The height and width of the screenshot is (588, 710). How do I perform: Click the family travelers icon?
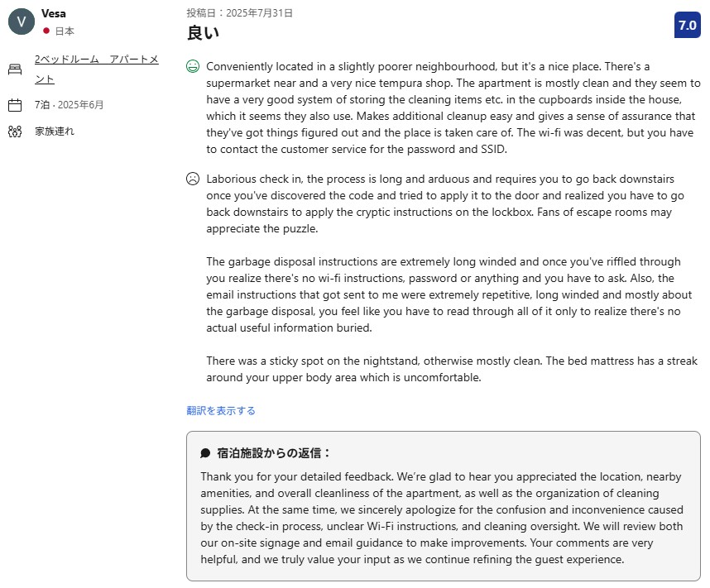click(x=15, y=131)
